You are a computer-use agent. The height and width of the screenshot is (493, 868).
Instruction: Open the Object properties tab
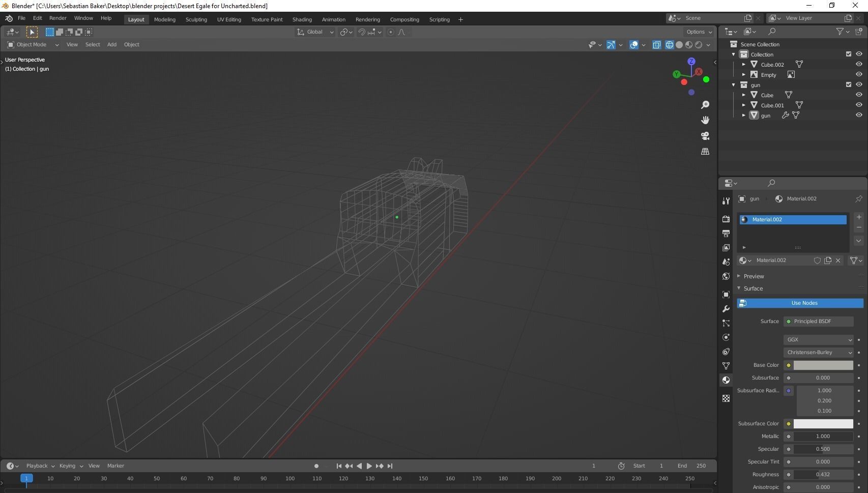coord(726,295)
